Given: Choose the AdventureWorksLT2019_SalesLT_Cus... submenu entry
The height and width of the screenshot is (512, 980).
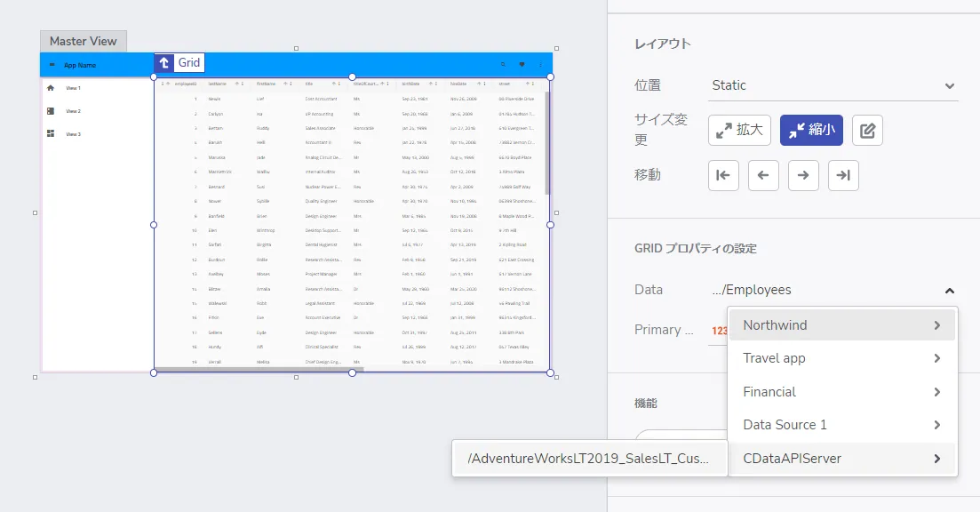Looking at the screenshot, I should 589,459.
